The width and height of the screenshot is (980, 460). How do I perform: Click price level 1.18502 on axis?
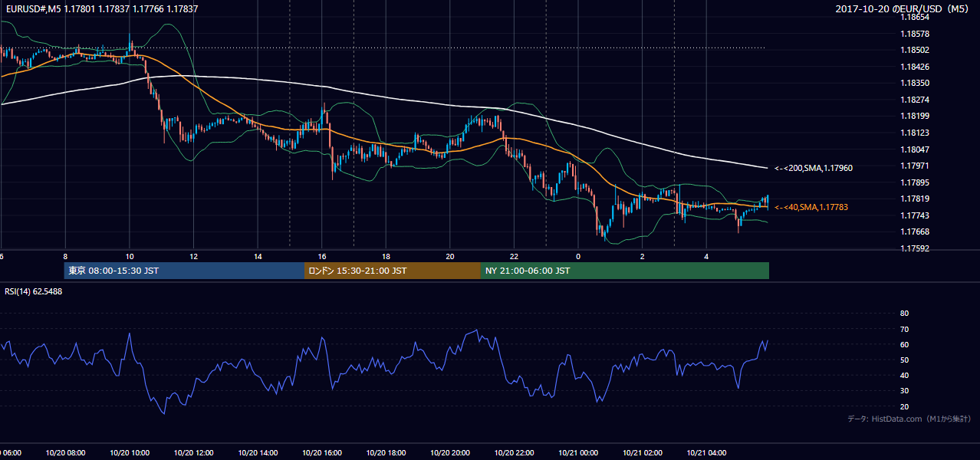click(x=914, y=51)
